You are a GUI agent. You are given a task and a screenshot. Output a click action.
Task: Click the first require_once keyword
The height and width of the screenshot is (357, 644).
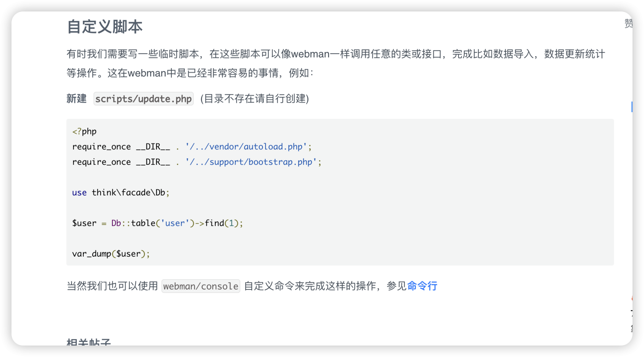click(x=102, y=147)
